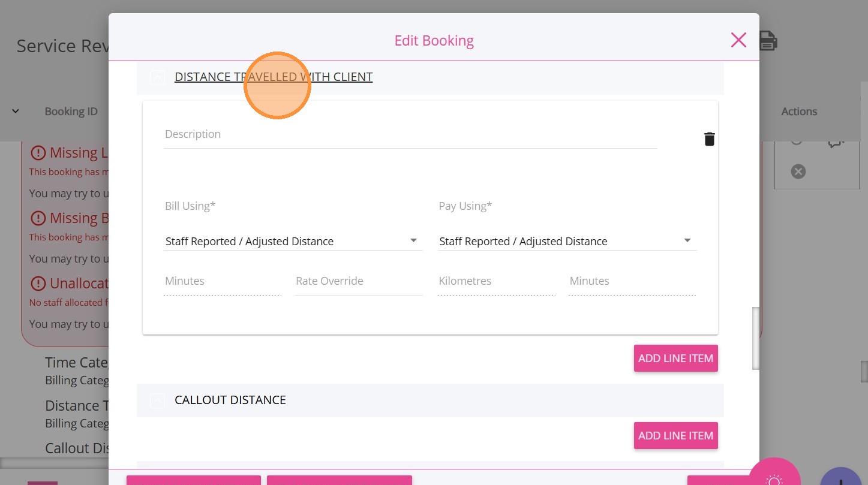Click the Kilometres input field
868x485 pixels.
pos(496,282)
